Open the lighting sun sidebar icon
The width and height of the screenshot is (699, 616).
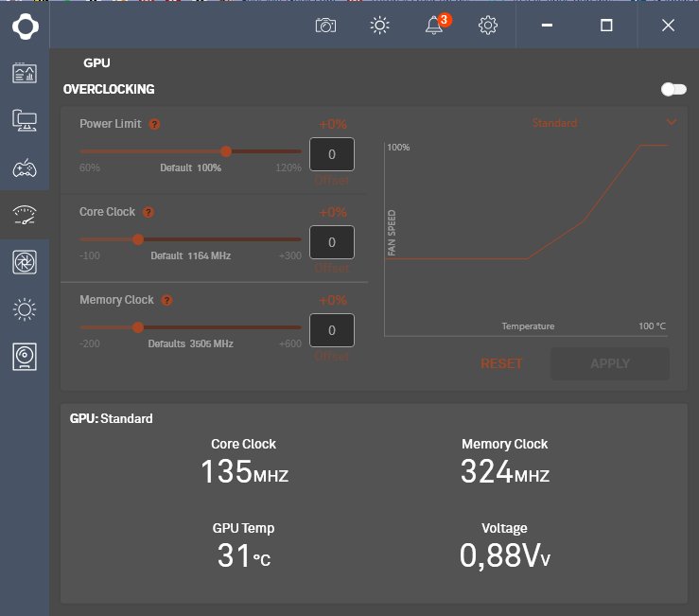point(25,309)
